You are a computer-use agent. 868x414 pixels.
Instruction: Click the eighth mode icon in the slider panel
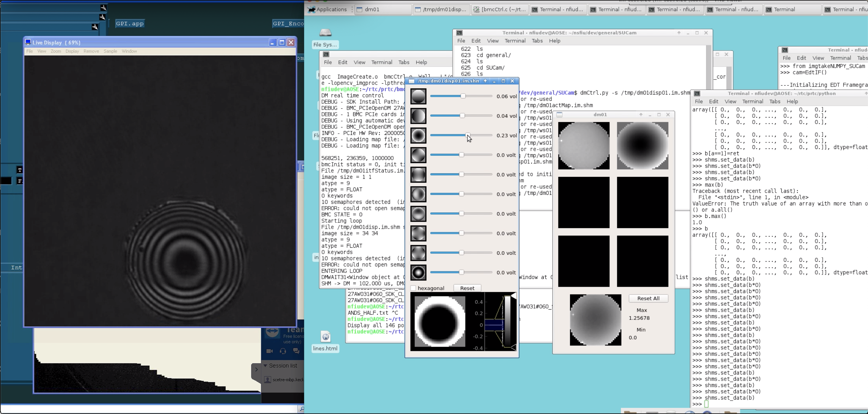click(x=418, y=233)
